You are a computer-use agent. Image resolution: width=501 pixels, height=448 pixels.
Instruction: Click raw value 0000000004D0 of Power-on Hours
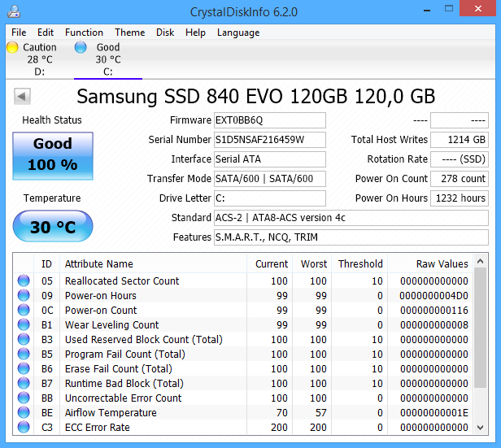[x=433, y=295]
